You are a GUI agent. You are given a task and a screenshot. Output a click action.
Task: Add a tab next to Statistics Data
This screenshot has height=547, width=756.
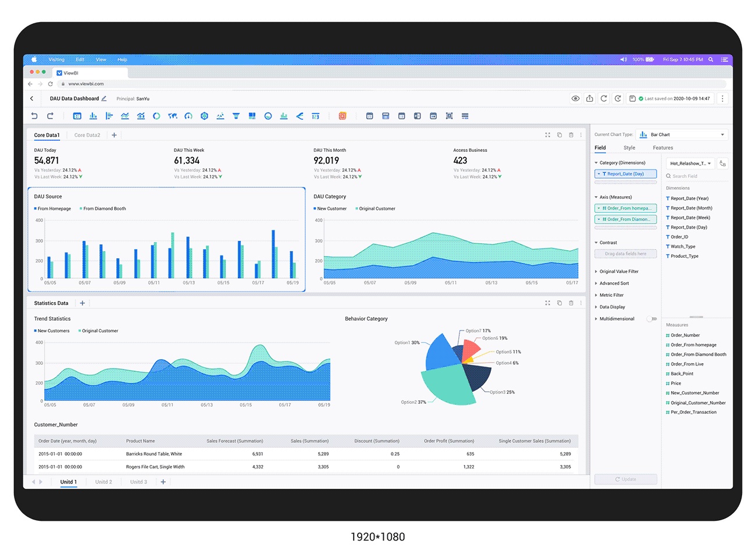(x=83, y=303)
